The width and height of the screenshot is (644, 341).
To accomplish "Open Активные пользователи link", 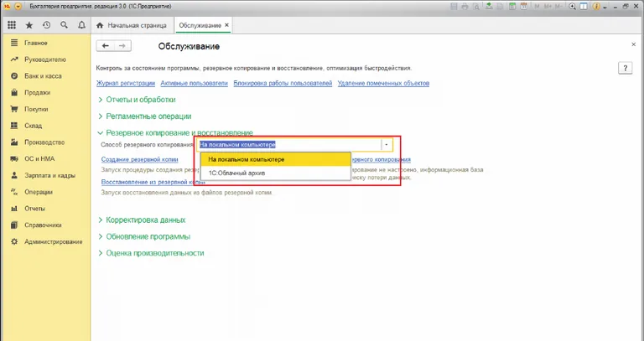I will tap(194, 83).
